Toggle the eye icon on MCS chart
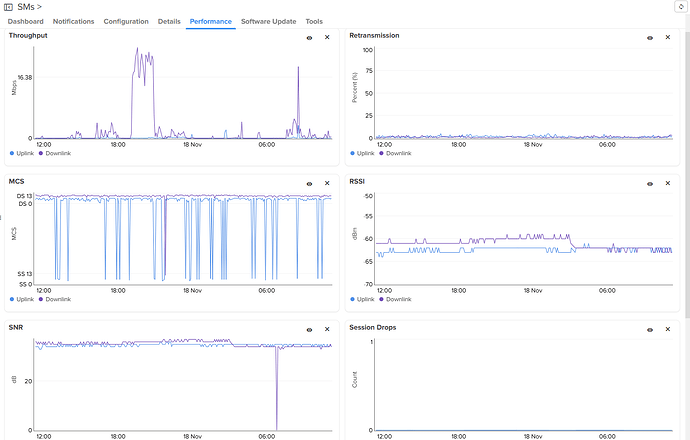The image size is (690, 440). (309, 184)
